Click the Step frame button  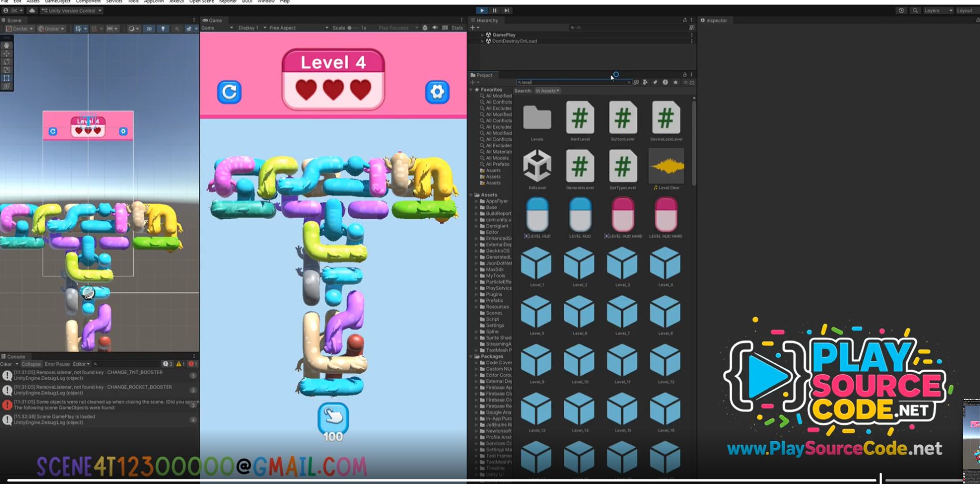coord(506,10)
